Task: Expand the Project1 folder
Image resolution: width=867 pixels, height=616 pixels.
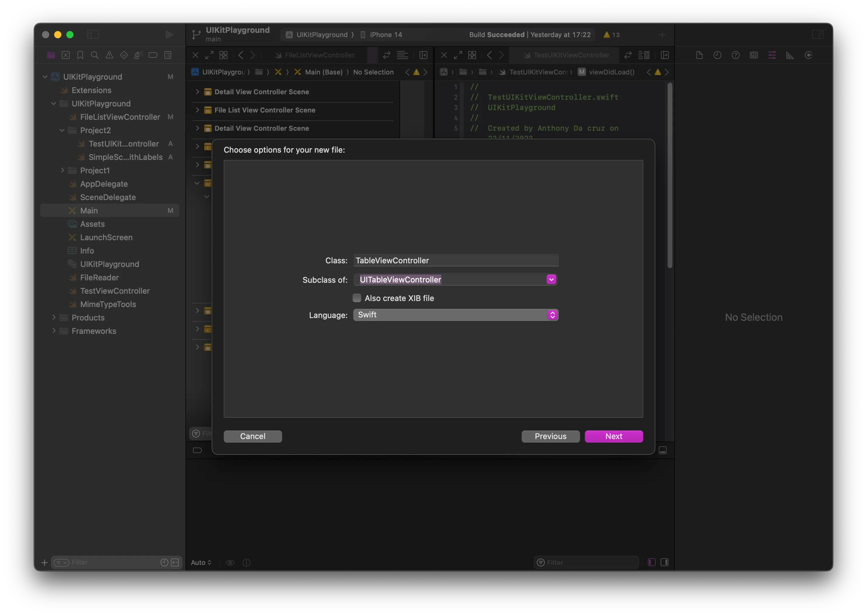Action: coord(62,170)
